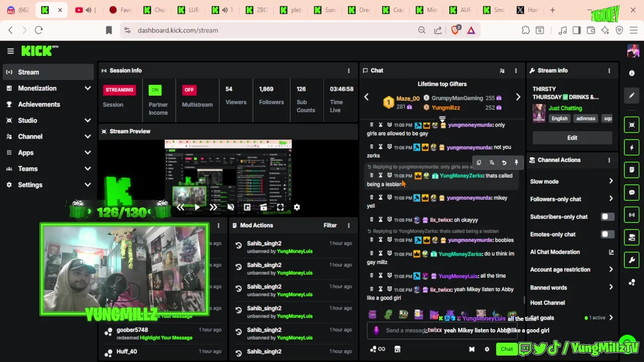
Task: Click Edit button in Stream info
Action: pyautogui.click(x=572, y=138)
